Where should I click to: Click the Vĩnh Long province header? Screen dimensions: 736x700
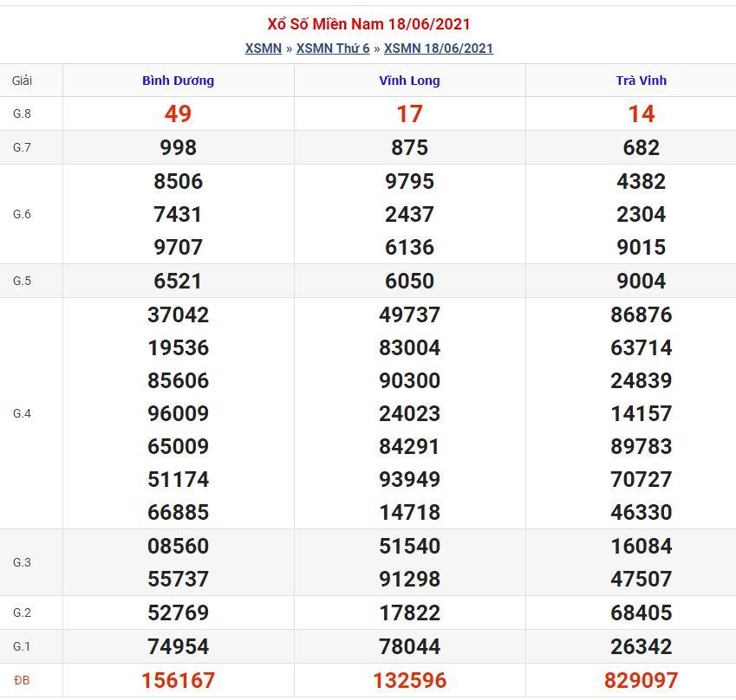[409, 81]
